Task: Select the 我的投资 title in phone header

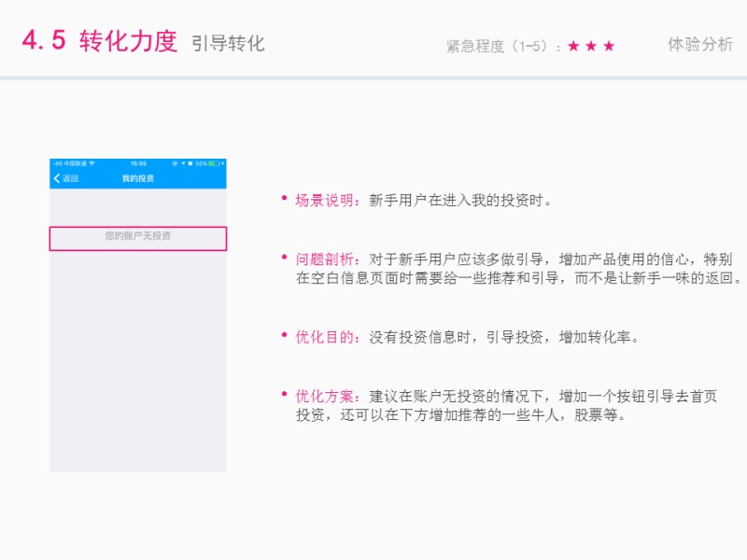Action: point(138,178)
